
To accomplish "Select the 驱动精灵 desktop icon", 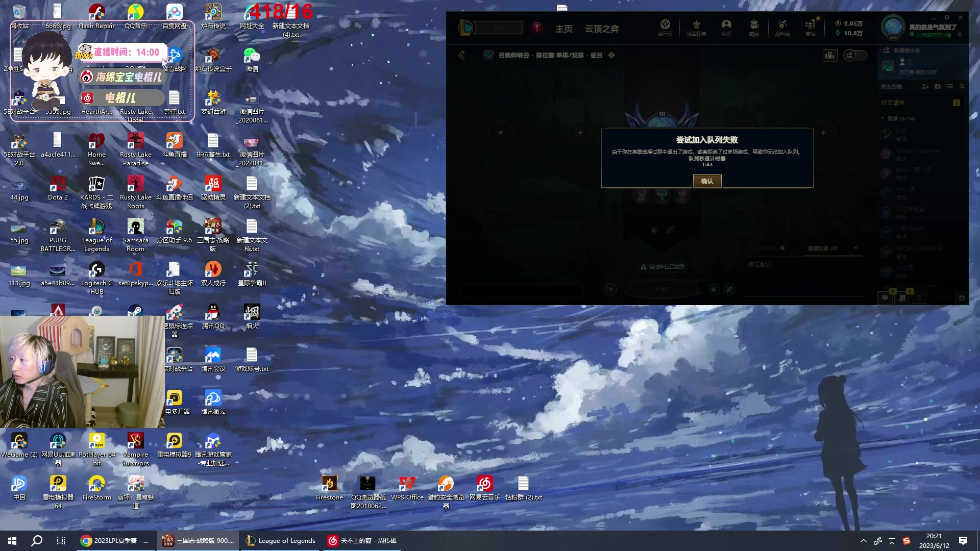I will [213, 188].
